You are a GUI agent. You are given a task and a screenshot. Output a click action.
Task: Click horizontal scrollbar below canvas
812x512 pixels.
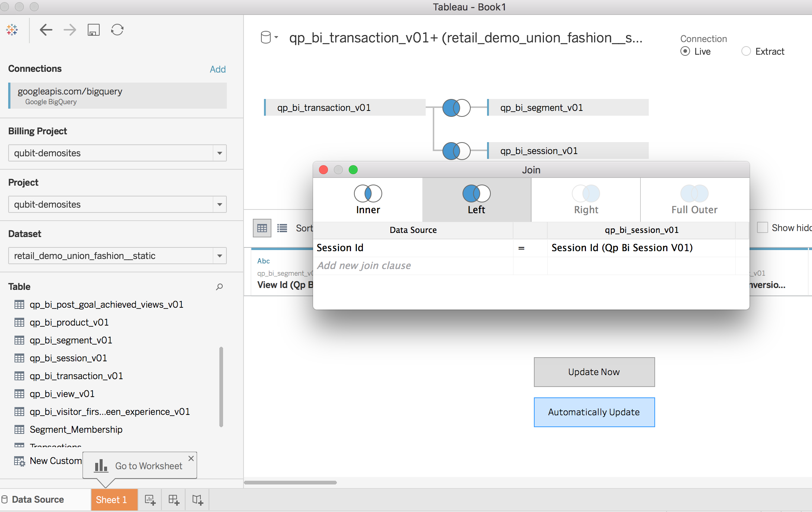[x=290, y=483]
